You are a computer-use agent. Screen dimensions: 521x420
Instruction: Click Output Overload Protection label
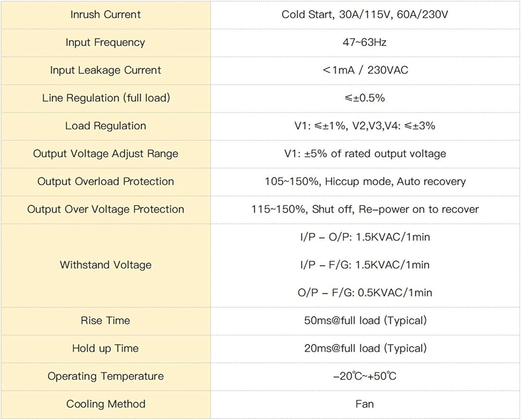point(106,182)
